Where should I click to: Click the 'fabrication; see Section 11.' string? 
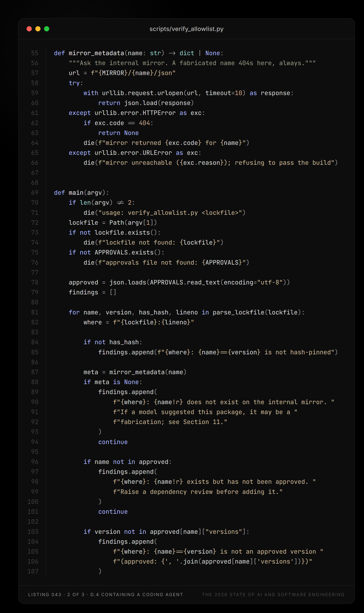pos(170,422)
